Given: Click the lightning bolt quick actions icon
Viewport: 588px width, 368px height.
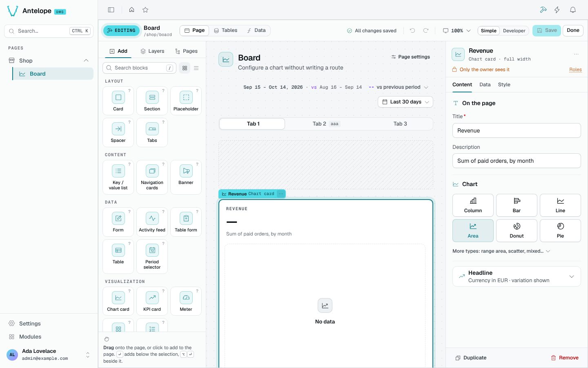Looking at the screenshot, I should [557, 10].
